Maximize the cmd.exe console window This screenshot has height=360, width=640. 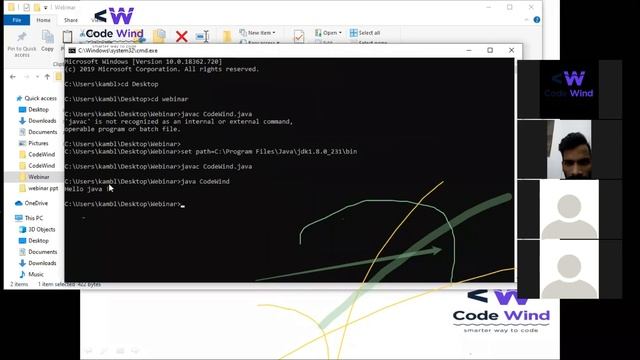[x=490, y=50]
